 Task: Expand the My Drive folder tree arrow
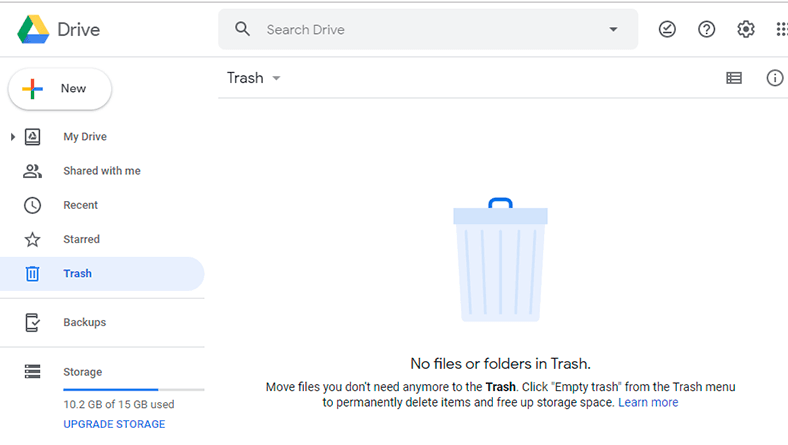click(x=13, y=137)
